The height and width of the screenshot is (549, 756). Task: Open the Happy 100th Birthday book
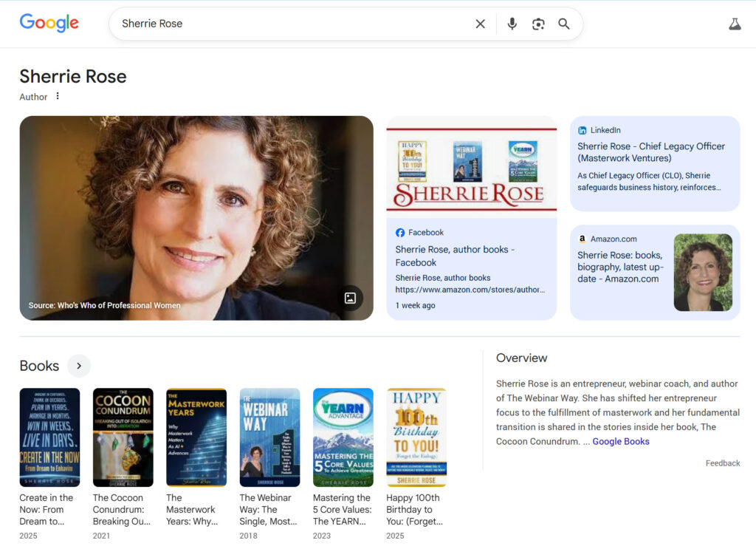coord(416,437)
